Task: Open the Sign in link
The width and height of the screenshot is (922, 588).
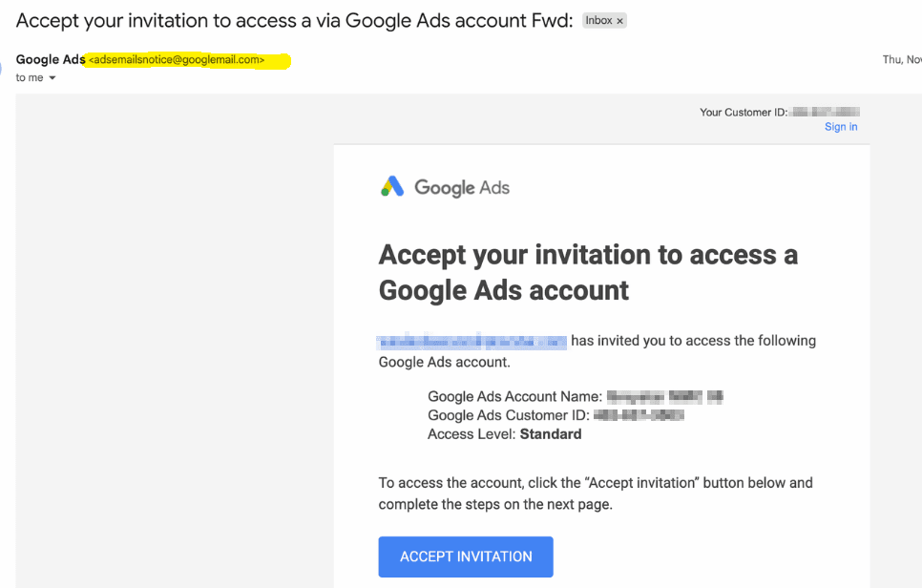Action: [x=841, y=127]
